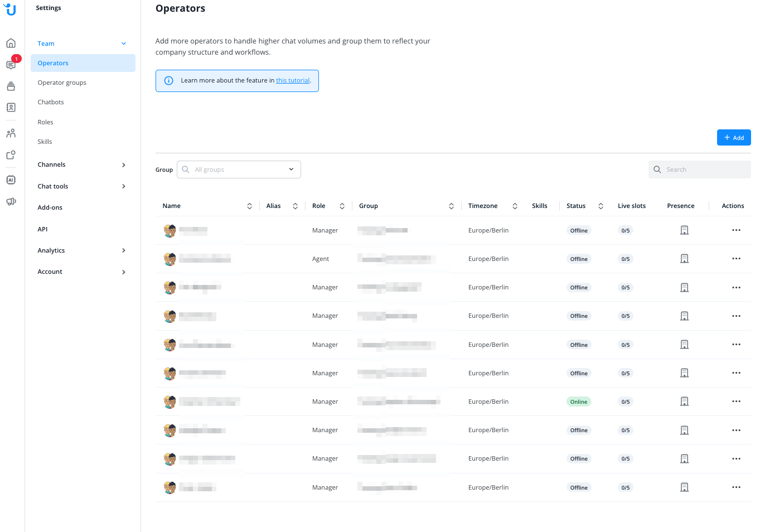Click the actions ellipsis for the Online operator

coord(736,401)
